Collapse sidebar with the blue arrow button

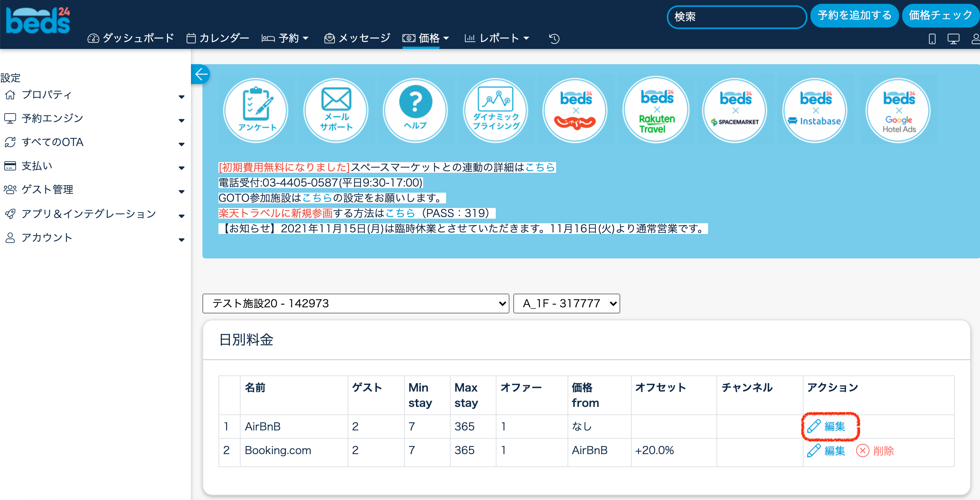click(201, 74)
